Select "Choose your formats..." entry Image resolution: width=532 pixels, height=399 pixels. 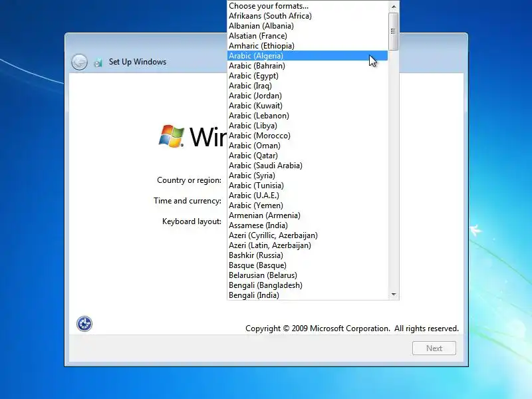tap(307, 6)
